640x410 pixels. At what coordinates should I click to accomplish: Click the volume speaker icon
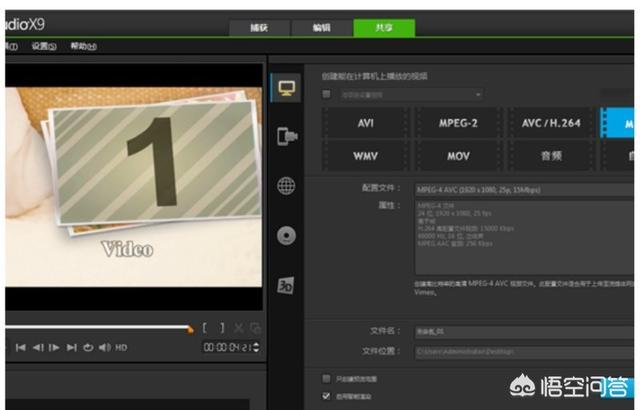104,347
